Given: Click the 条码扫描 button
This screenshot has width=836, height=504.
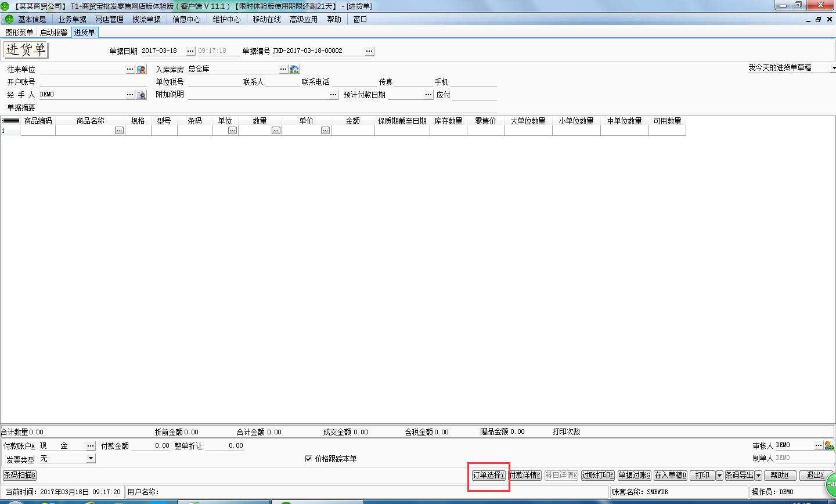Looking at the screenshot, I should pos(19,475).
